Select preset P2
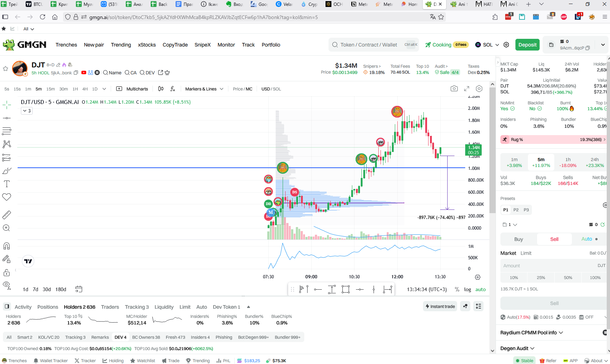This screenshot has width=610, height=364. pyautogui.click(x=516, y=210)
